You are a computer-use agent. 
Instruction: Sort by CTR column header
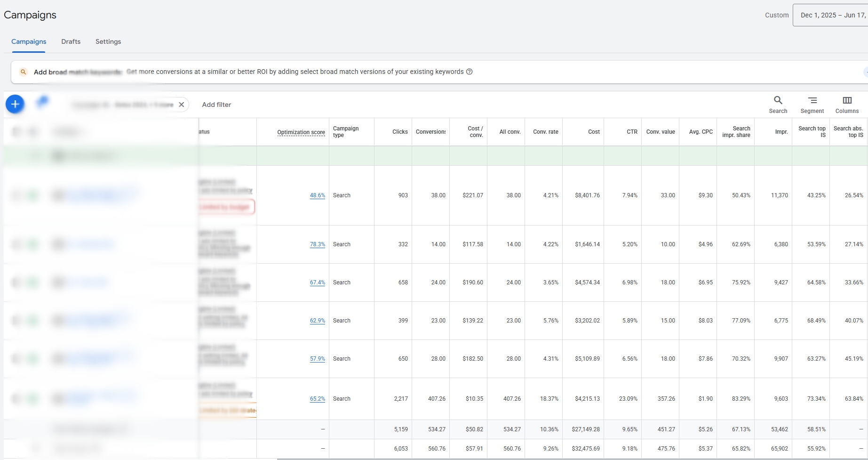point(632,132)
